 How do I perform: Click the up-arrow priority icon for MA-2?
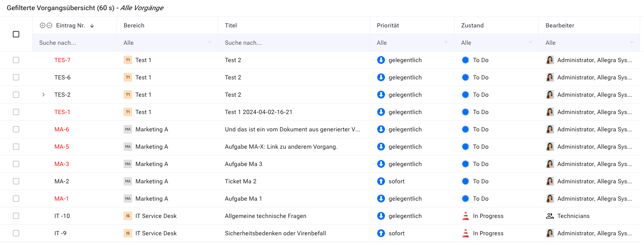click(x=381, y=181)
